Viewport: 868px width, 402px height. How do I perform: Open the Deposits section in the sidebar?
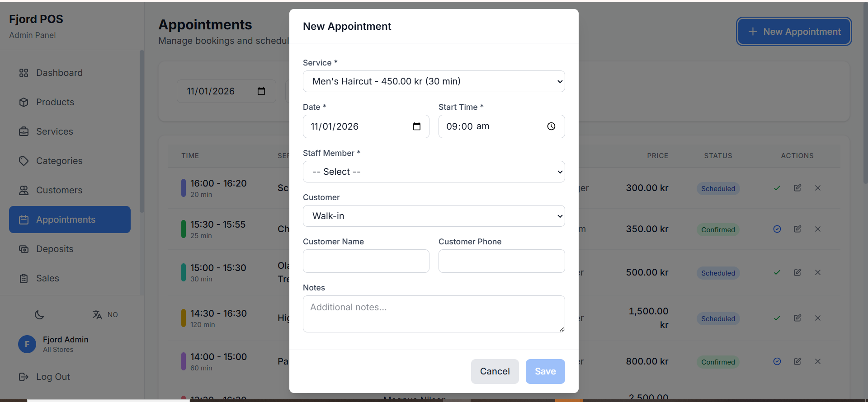pyautogui.click(x=55, y=249)
